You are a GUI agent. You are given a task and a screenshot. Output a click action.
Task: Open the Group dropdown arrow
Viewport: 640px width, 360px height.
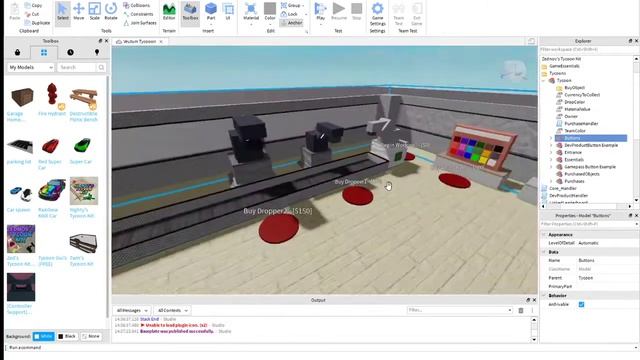(303, 5)
